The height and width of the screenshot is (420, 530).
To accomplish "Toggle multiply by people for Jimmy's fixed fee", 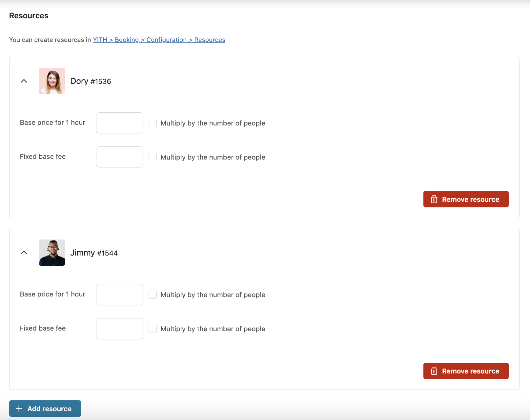I will tap(153, 329).
